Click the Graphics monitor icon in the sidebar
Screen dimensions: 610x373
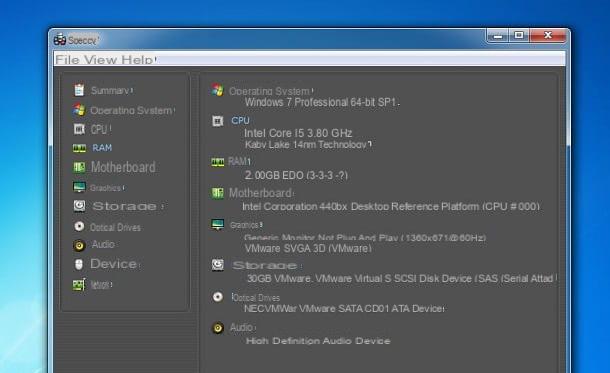point(79,187)
